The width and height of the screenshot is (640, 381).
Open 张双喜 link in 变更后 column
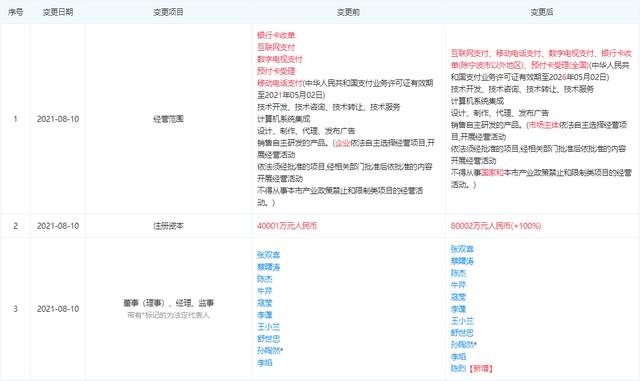click(x=462, y=249)
